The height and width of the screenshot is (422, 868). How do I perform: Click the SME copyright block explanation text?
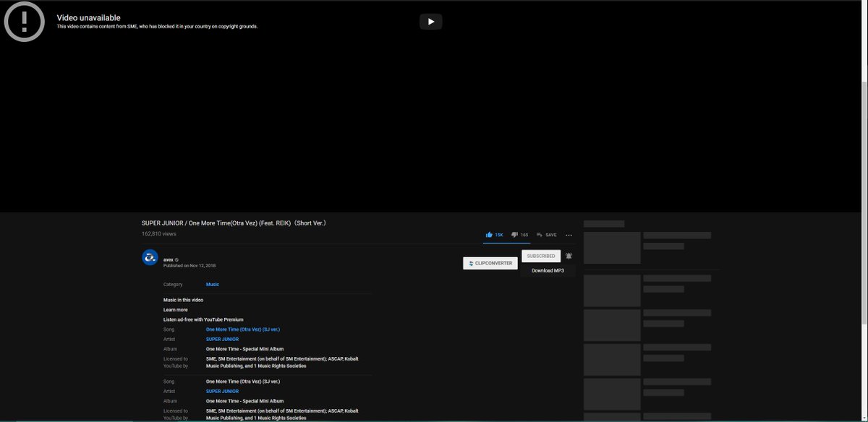[157, 27]
